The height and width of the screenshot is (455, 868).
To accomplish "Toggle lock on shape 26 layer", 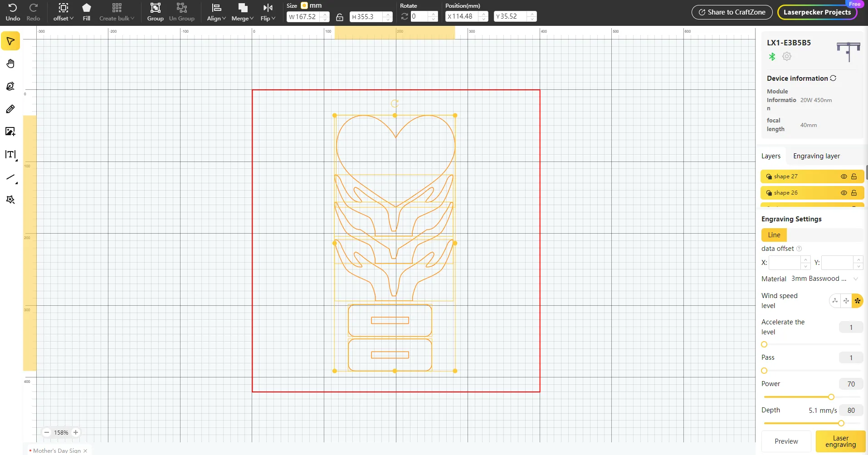I will (x=854, y=193).
